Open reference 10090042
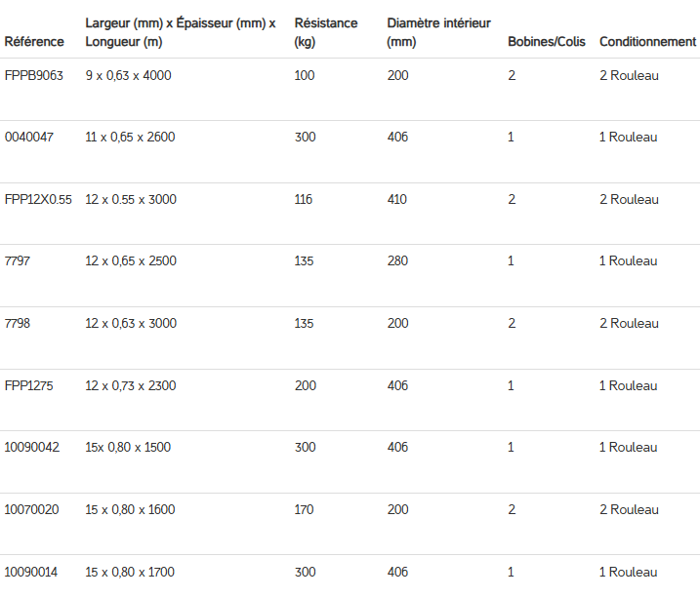 coord(32,448)
